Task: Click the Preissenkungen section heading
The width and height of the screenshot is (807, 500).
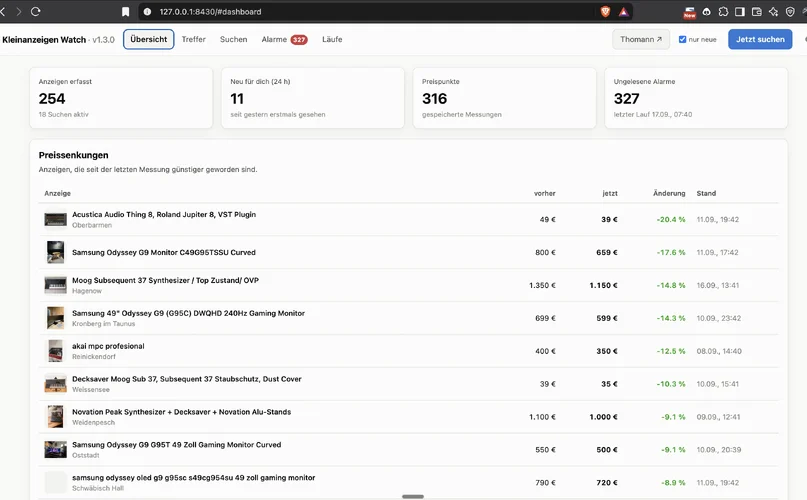Action: tap(74, 155)
